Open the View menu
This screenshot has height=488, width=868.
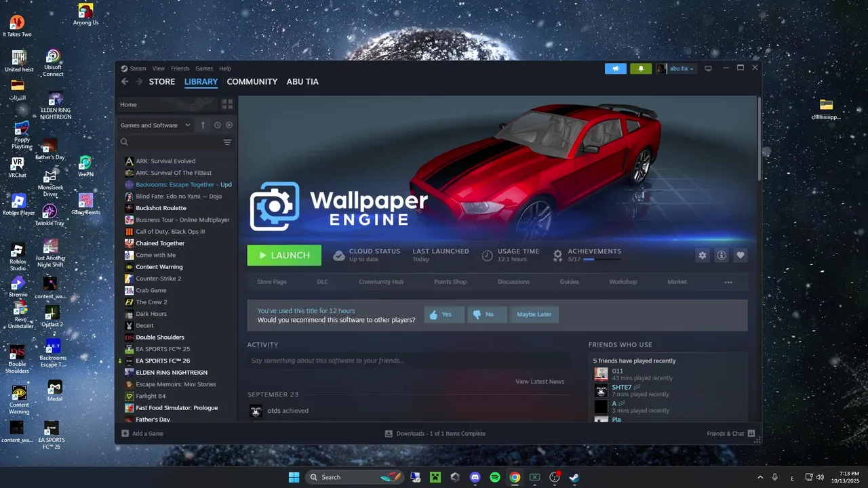[159, 68]
